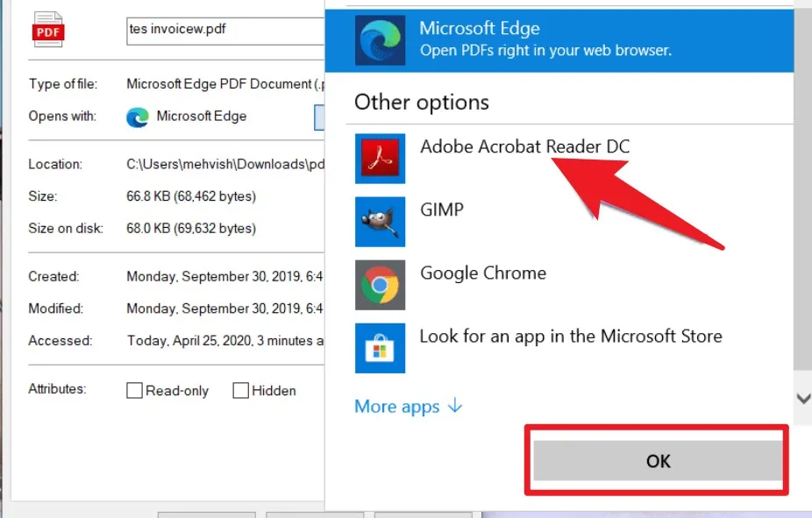This screenshot has height=518, width=812.
Task: Click the Microsoft Store shopping bag icon
Action: tap(380, 348)
